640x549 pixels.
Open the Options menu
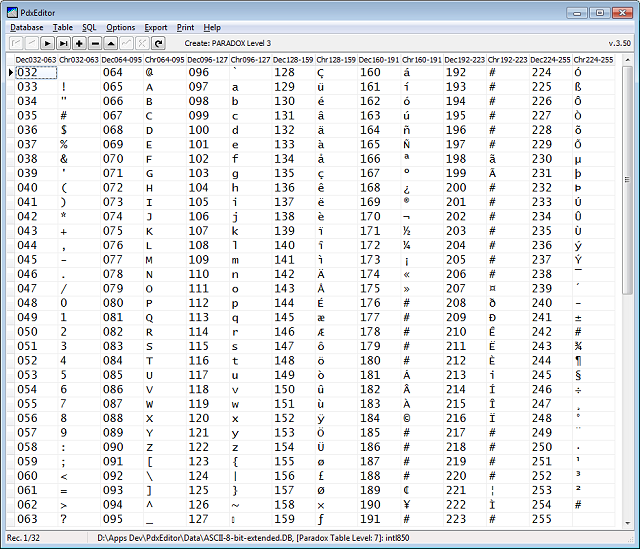point(120,27)
